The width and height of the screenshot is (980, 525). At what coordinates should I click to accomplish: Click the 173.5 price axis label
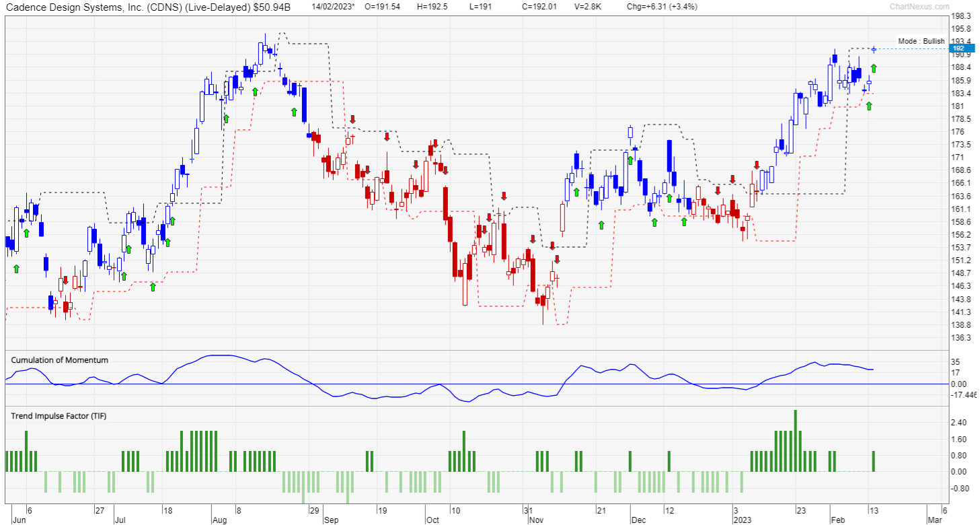point(961,145)
